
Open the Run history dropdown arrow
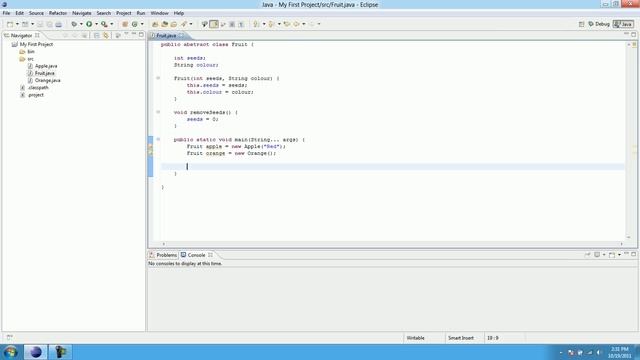click(x=96, y=24)
